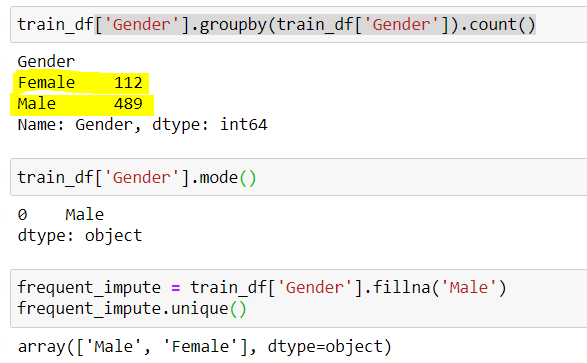Click the frequent_impute variable on first line
Screen dimensions: 587x363
89,288
